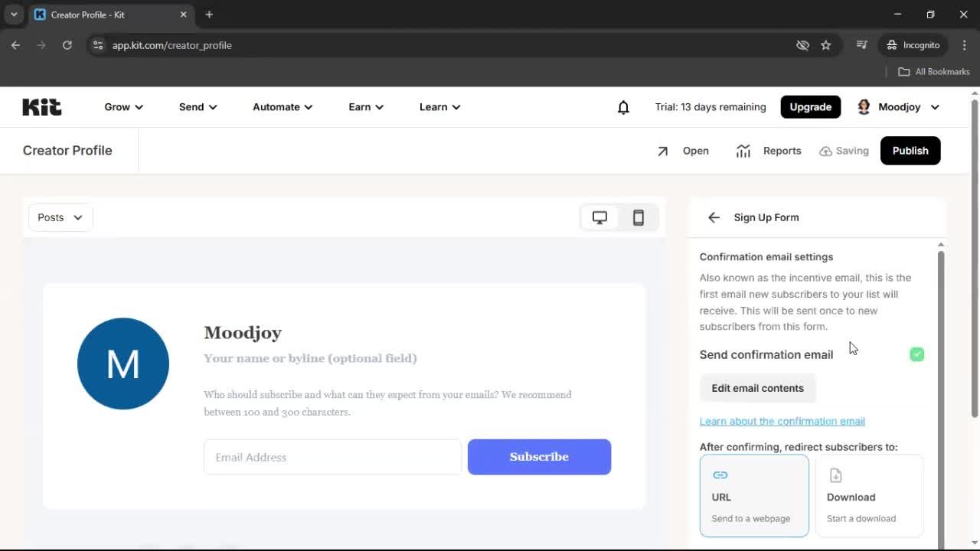Screen dimensions: 980x551
Task: Go back from Sign Up Form panel
Action: tap(714, 217)
